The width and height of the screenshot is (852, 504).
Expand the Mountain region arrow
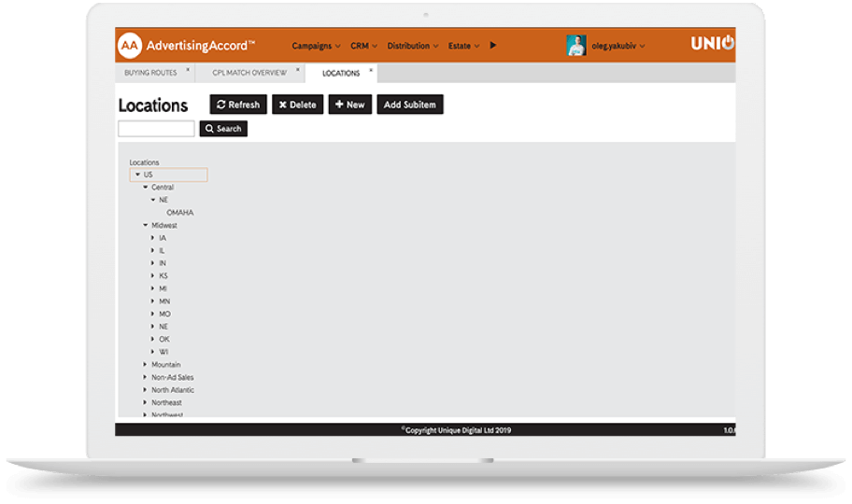point(145,364)
